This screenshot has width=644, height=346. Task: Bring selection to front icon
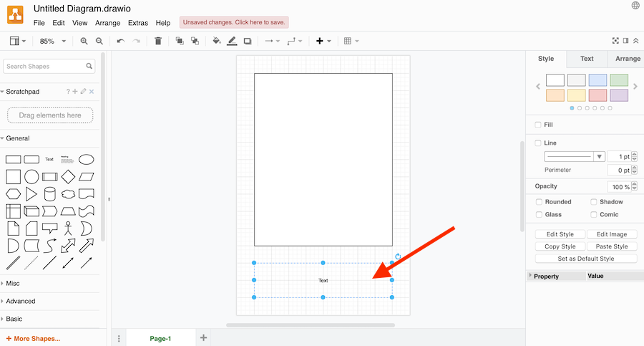tap(180, 41)
